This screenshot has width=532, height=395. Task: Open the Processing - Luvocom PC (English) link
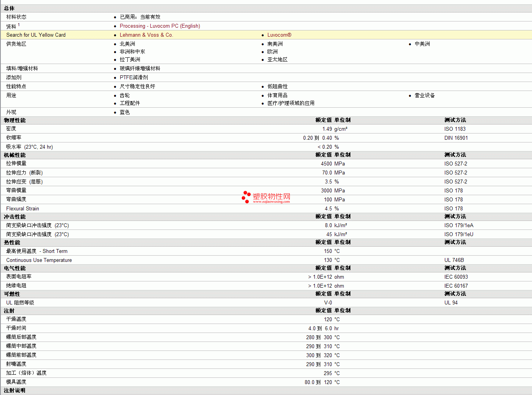coord(160,26)
